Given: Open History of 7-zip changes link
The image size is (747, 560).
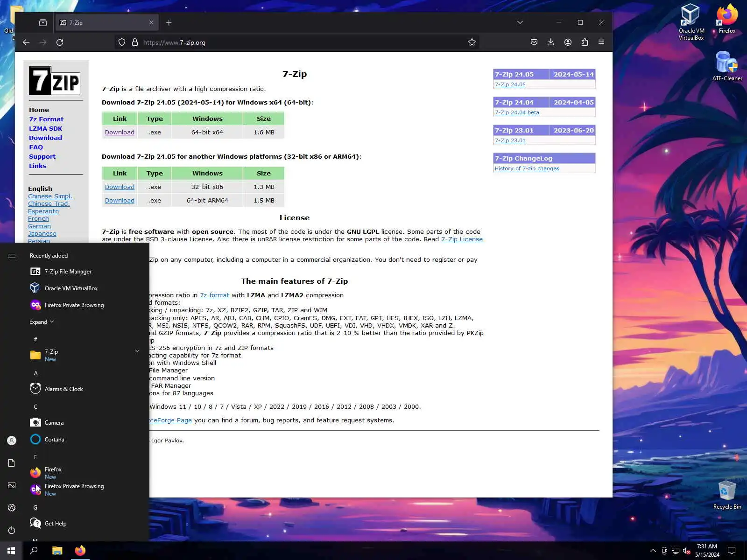Looking at the screenshot, I should 527,168.
